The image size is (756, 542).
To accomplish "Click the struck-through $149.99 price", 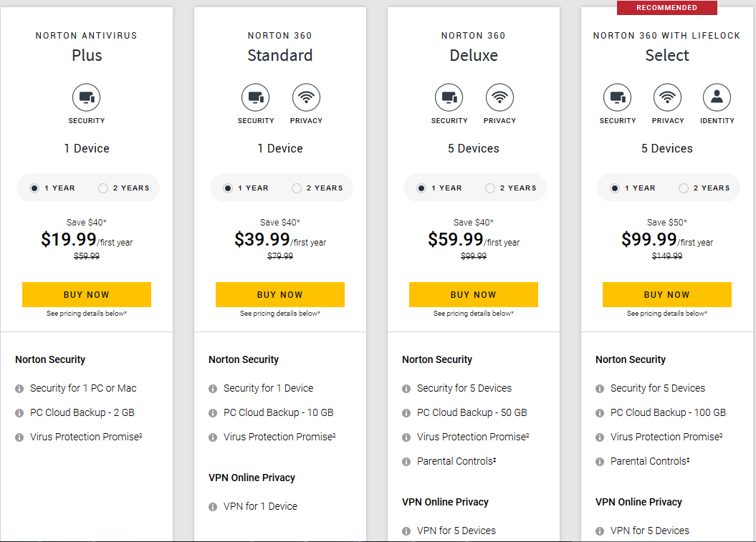I will [667, 256].
